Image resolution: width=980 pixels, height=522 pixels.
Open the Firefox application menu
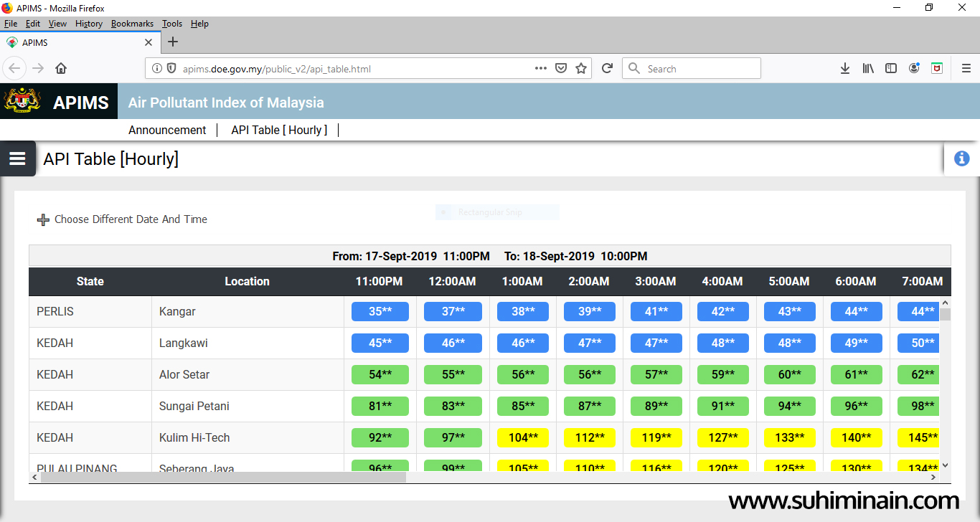coord(966,69)
